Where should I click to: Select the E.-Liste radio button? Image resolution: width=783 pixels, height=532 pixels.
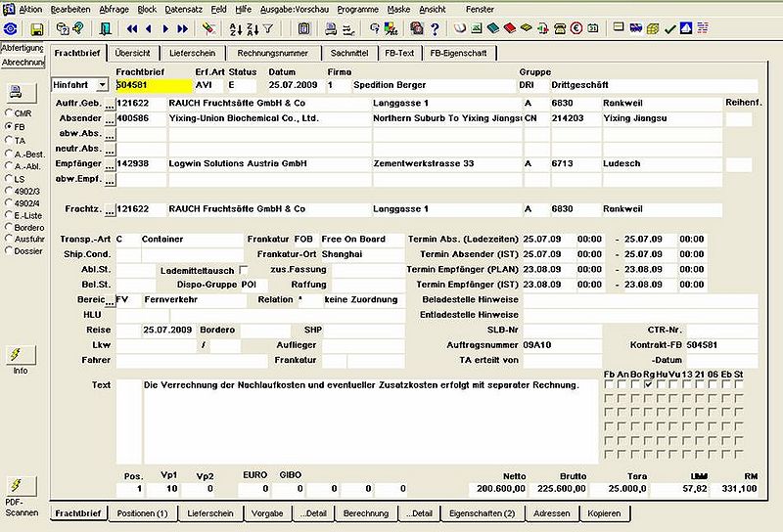click(x=9, y=215)
